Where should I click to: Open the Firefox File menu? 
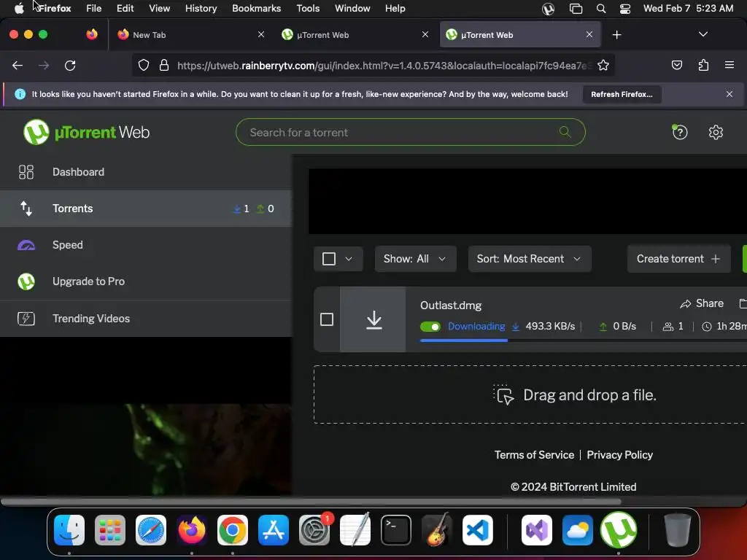pyautogui.click(x=94, y=8)
